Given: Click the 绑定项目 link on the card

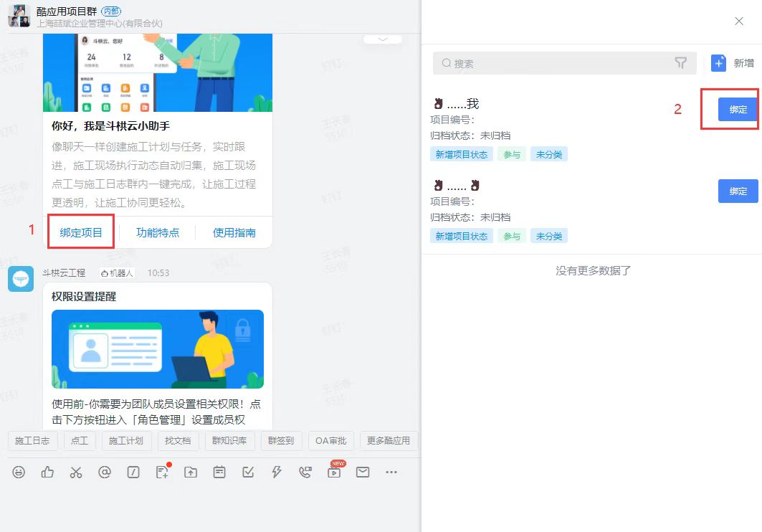Looking at the screenshot, I should [81, 233].
